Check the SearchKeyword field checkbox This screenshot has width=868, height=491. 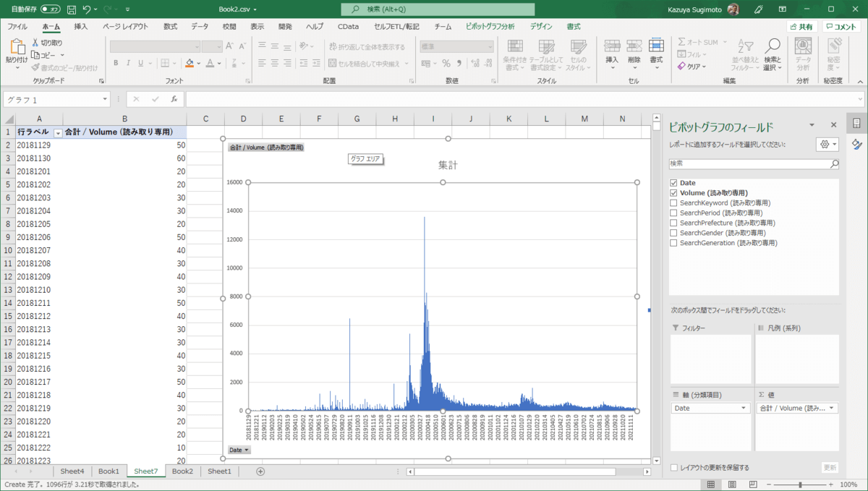tap(674, 203)
